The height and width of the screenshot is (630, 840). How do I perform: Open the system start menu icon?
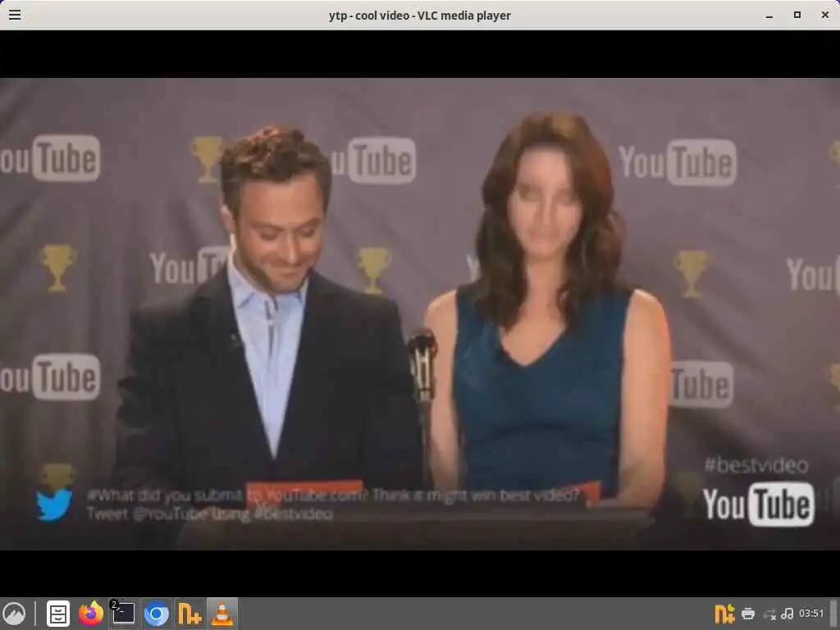pyautogui.click(x=14, y=614)
